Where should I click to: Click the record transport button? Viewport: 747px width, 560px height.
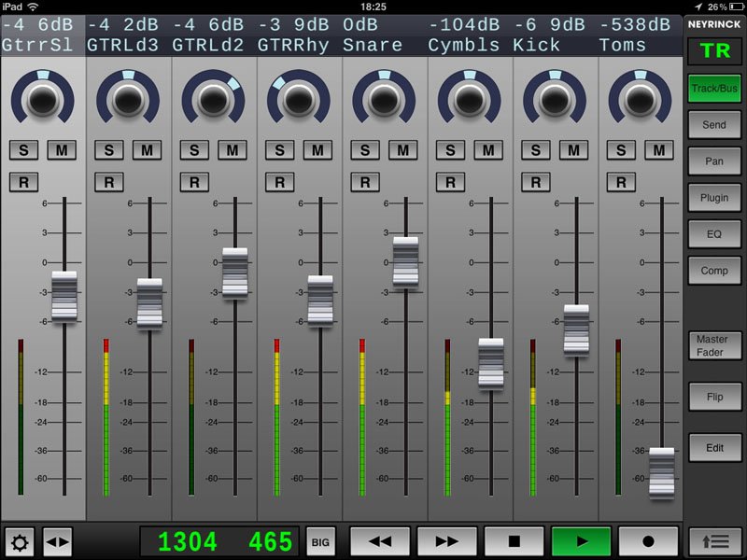coord(648,541)
